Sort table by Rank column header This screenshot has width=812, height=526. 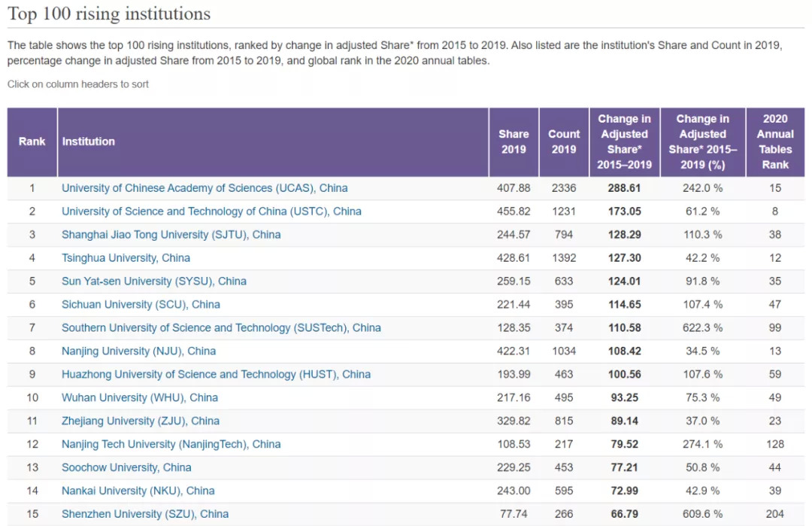pos(32,141)
